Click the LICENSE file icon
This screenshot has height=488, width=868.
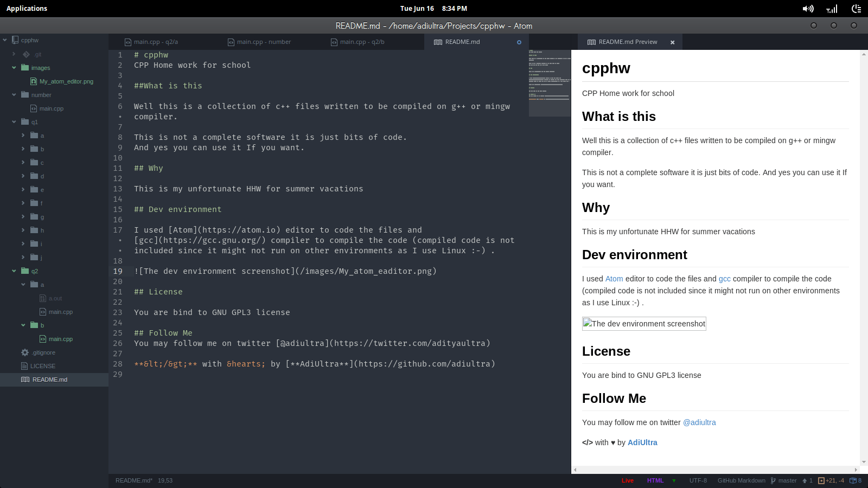(24, 366)
